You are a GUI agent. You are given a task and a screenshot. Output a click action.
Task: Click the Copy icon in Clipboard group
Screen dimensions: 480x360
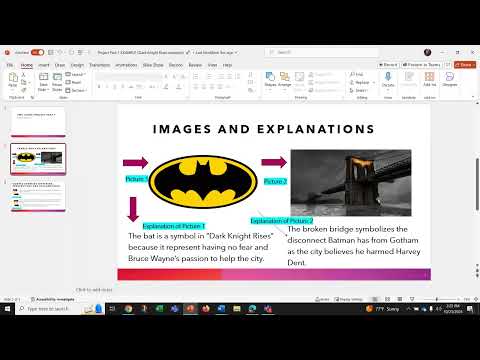coord(24,82)
